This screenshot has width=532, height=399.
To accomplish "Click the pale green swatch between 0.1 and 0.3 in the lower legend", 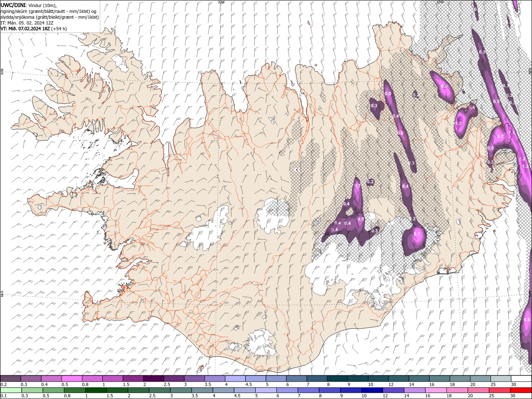I will (10, 390).
